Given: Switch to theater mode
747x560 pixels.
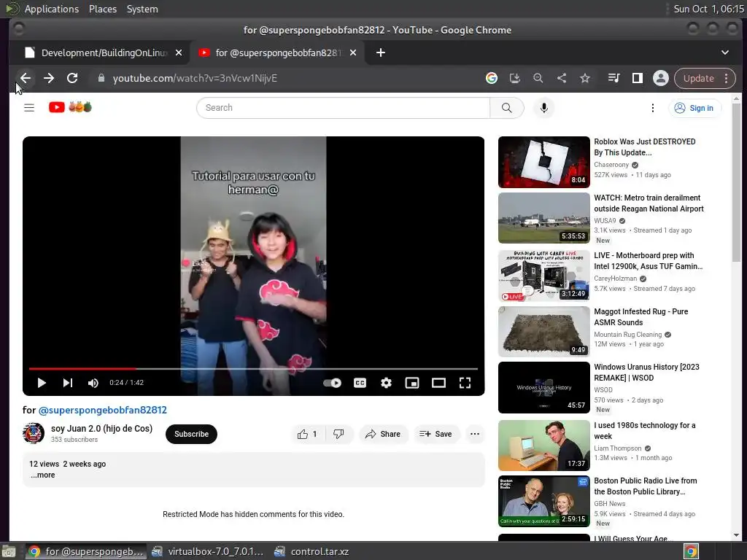Looking at the screenshot, I should tap(438, 382).
